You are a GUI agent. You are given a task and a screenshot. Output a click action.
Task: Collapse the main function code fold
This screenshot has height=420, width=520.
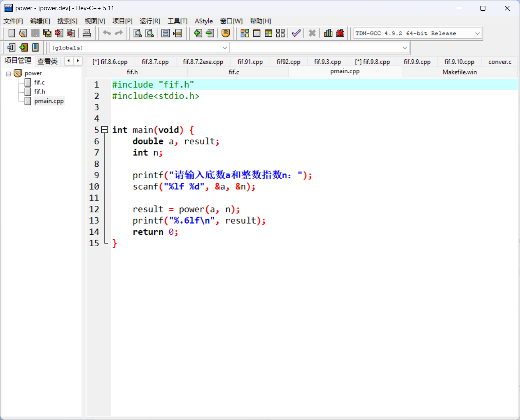(x=105, y=130)
